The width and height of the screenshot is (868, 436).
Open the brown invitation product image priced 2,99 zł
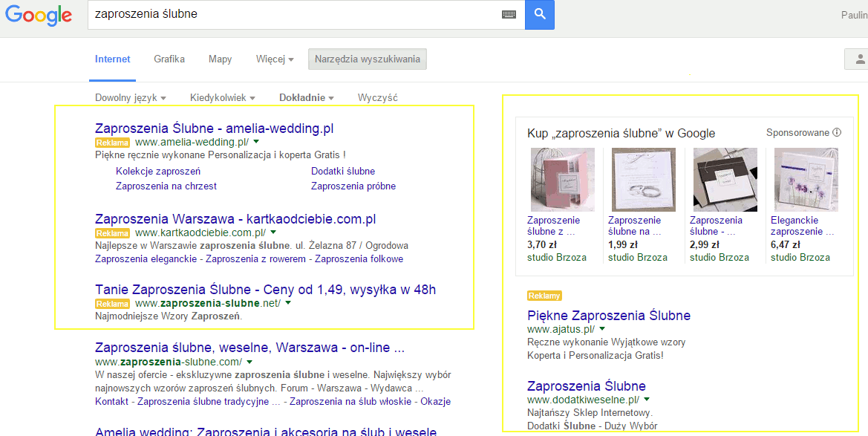[x=725, y=180]
